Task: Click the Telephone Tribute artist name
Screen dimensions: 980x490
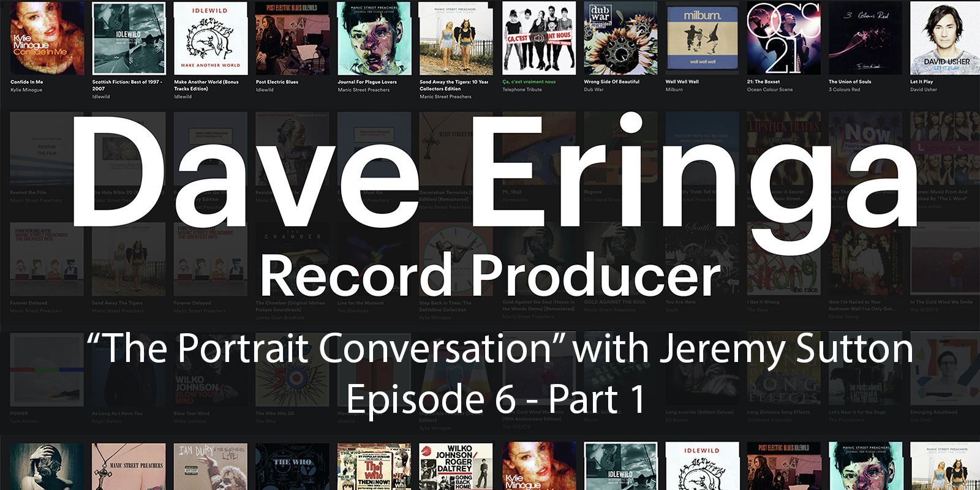Action: pos(522,89)
